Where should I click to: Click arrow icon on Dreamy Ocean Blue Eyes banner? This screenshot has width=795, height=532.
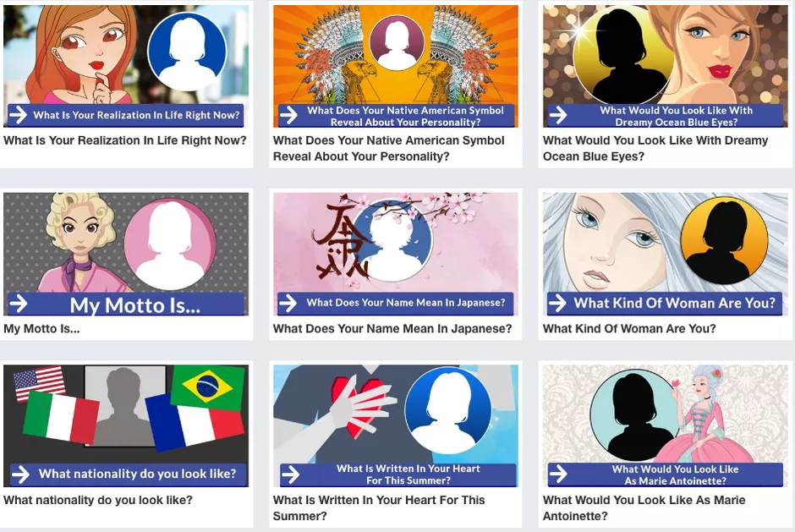point(558,115)
